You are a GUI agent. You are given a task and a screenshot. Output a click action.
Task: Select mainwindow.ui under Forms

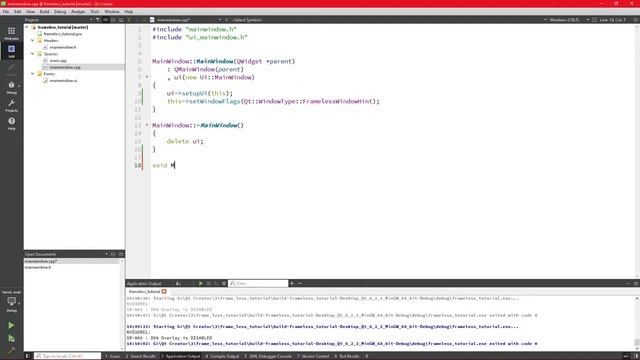tap(63, 80)
